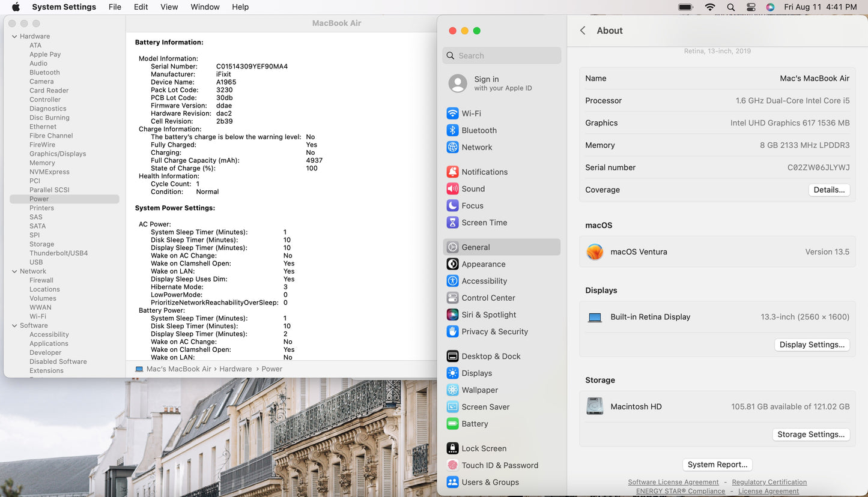Open the Window menu
This screenshot has height=497, width=868.
pos(205,7)
